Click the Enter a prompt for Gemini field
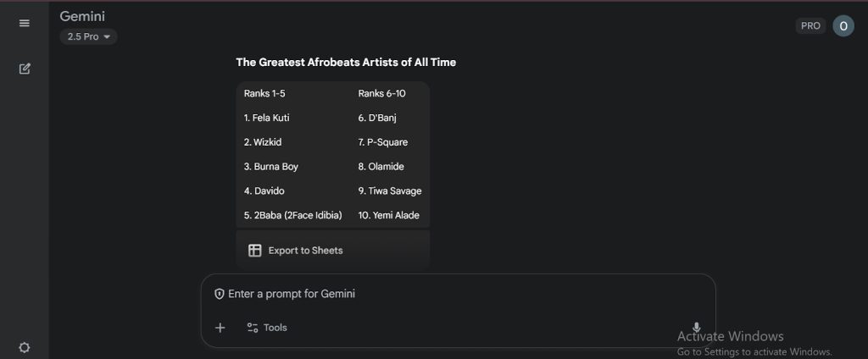The image size is (868, 359). 458,295
